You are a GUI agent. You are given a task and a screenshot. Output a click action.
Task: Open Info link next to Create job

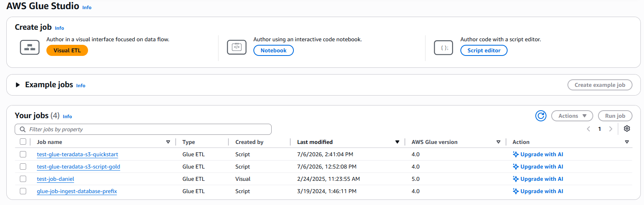pyautogui.click(x=59, y=28)
